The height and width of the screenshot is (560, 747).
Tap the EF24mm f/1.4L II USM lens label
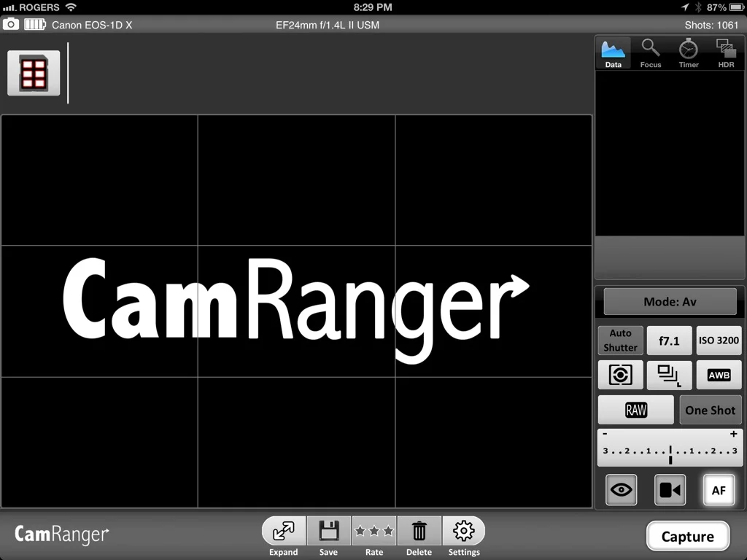328,26
